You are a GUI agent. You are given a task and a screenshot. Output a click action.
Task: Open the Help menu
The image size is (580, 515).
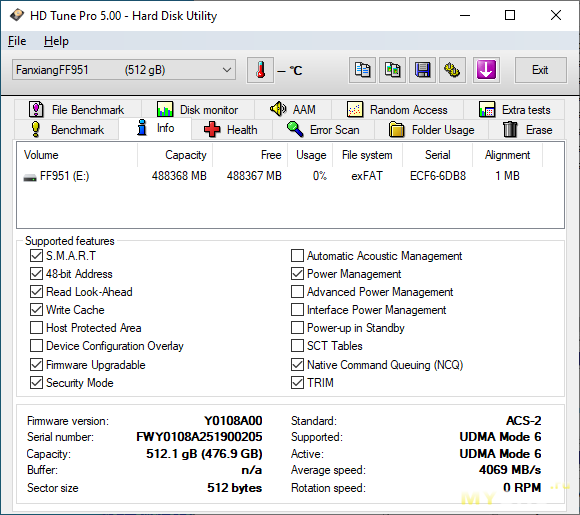[x=56, y=41]
